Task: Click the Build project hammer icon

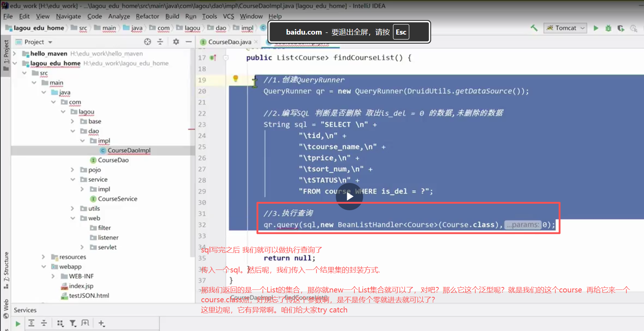Action: (534, 28)
